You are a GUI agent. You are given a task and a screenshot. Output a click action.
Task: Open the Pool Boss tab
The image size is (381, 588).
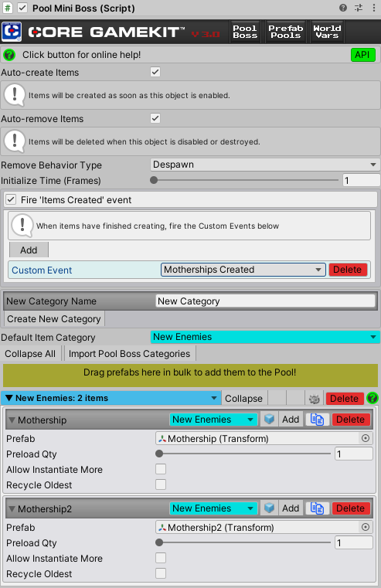tap(245, 32)
